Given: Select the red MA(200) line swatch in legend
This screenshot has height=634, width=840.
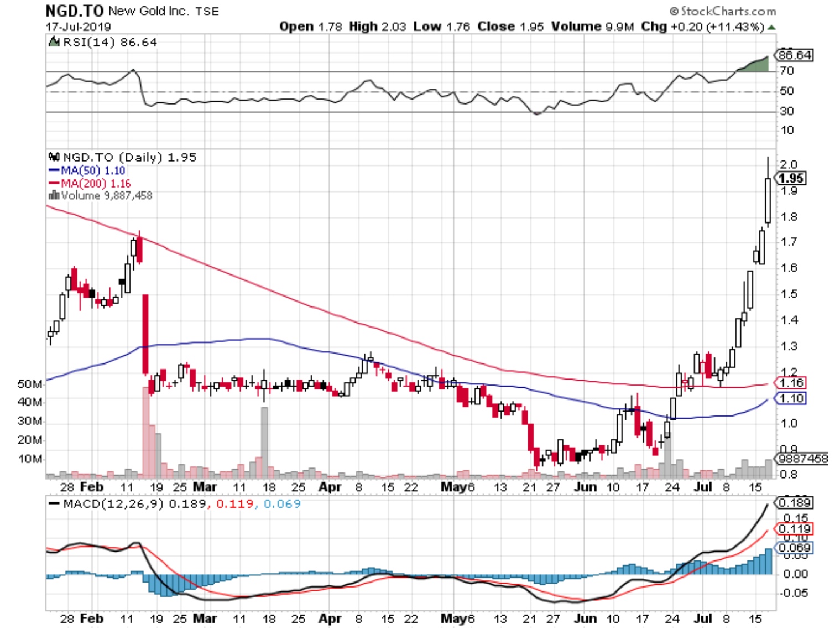Looking at the screenshot, I should pos(54,183).
